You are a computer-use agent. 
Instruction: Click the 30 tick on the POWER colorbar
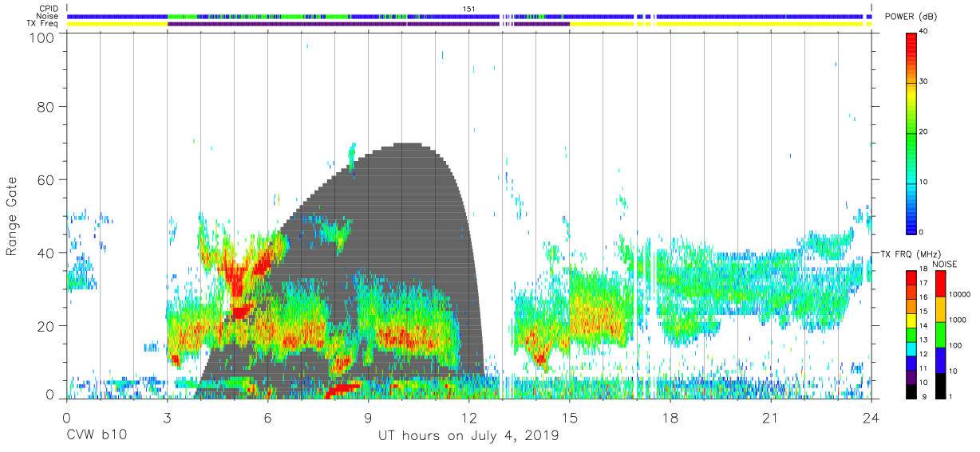tap(924, 82)
